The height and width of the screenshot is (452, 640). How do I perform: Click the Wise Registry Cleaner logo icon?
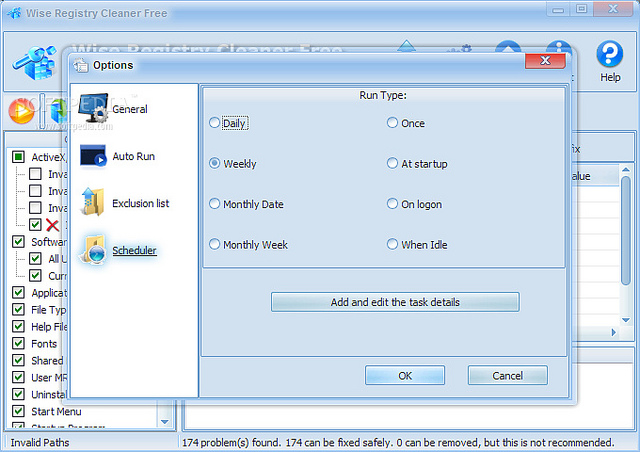37,63
